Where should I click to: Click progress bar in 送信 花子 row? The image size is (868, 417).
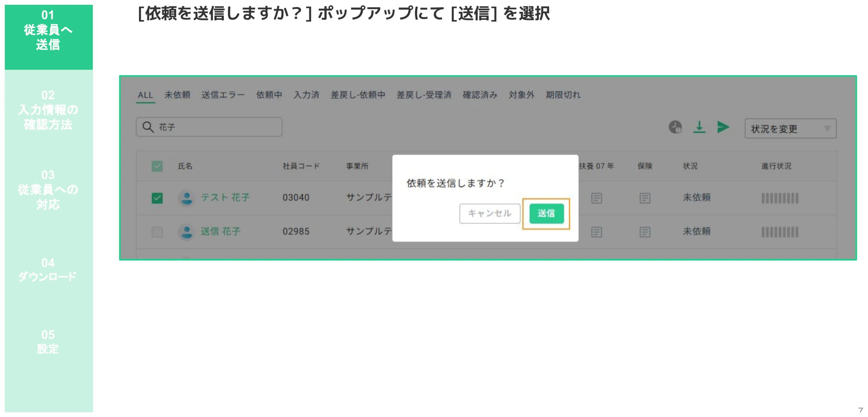coord(780,232)
